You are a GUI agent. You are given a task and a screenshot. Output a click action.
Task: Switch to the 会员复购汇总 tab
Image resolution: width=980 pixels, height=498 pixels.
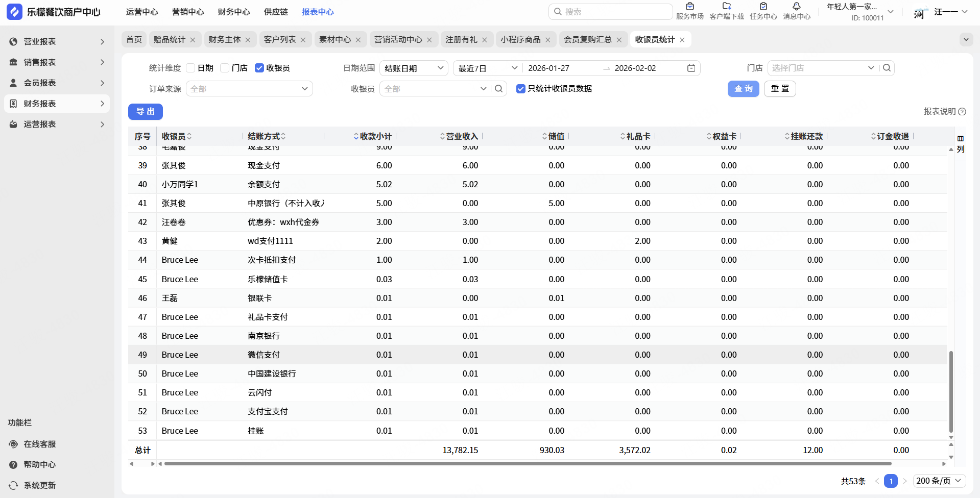[x=587, y=40]
